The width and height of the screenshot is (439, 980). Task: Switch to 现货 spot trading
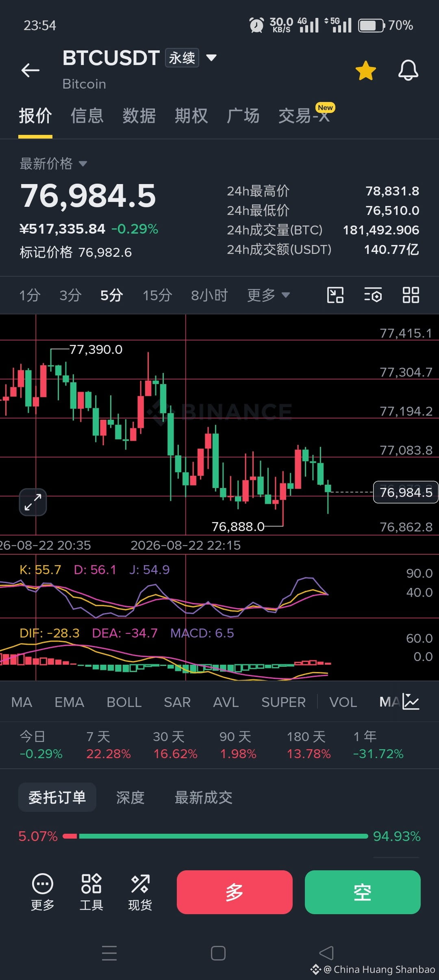(140, 892)
